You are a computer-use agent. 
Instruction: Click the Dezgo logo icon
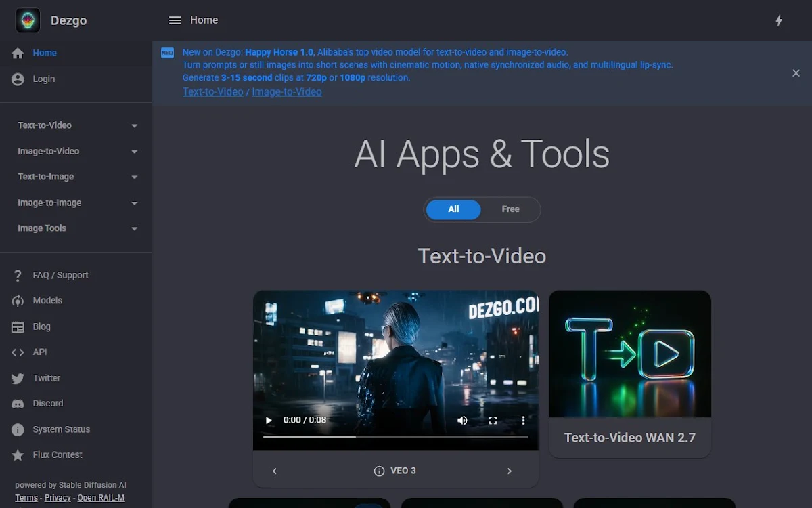[x=28, y=20]
